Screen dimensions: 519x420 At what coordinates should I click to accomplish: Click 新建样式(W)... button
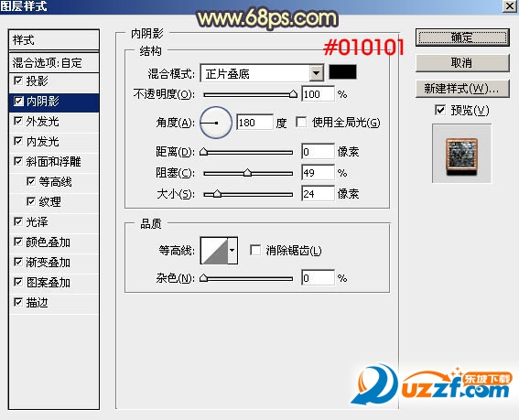pyautogui.click(x=462, y=89)
